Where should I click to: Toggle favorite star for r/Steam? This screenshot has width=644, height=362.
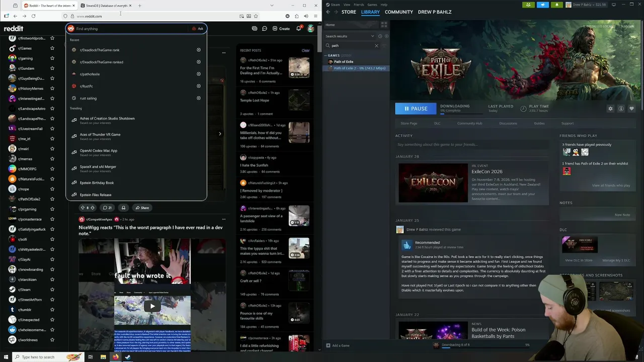click(x=52, y=290)
